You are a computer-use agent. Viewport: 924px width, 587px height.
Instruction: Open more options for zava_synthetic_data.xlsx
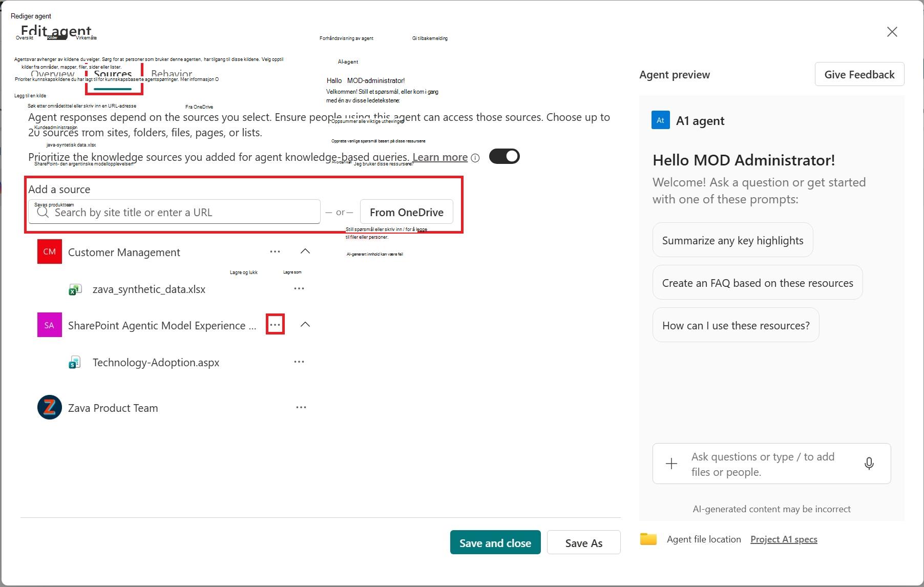[299, 288]
